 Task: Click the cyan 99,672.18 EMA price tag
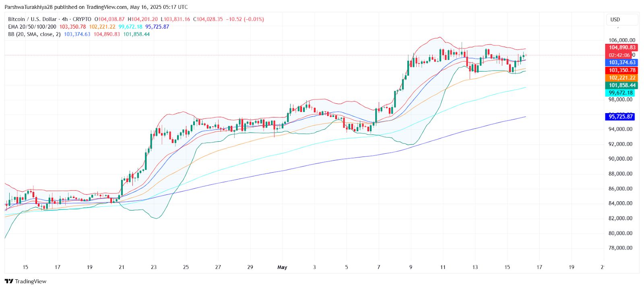click(620, 93)
